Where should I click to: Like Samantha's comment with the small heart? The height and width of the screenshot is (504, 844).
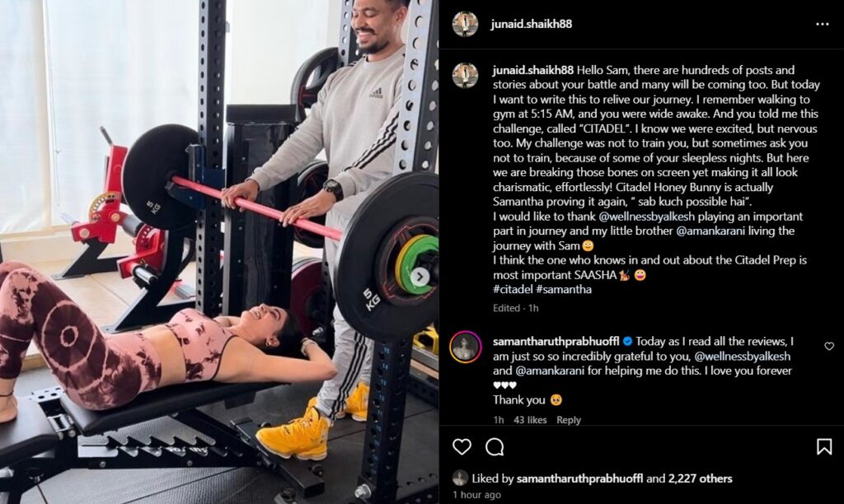click(x=829, y=346)
